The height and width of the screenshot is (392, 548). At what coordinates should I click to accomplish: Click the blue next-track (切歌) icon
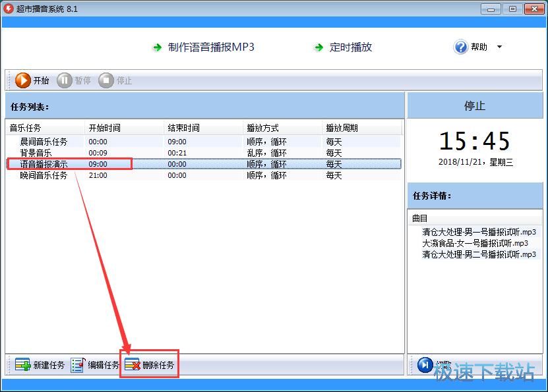pyautogui.click(x=425, y=365)
